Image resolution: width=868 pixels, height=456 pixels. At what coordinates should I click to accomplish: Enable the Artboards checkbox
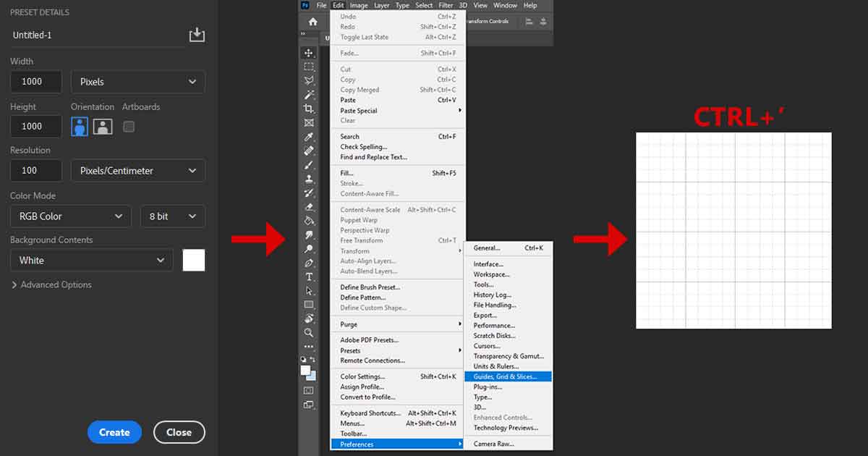point(129,127)
